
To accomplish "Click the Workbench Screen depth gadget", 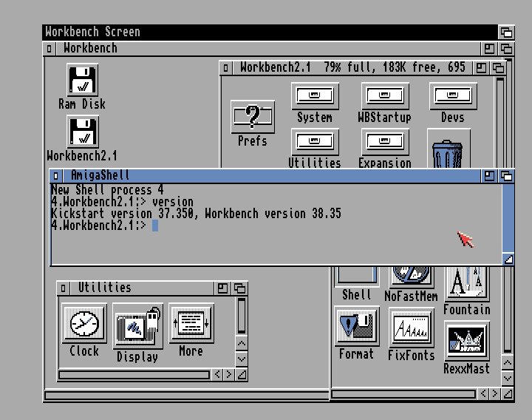I will point(507,33).
